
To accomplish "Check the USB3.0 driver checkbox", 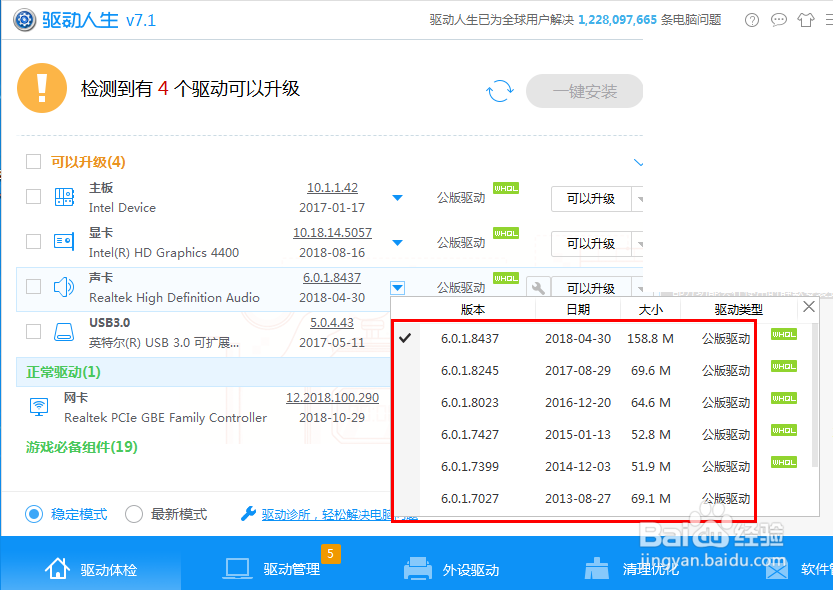I will pos(33,331).
